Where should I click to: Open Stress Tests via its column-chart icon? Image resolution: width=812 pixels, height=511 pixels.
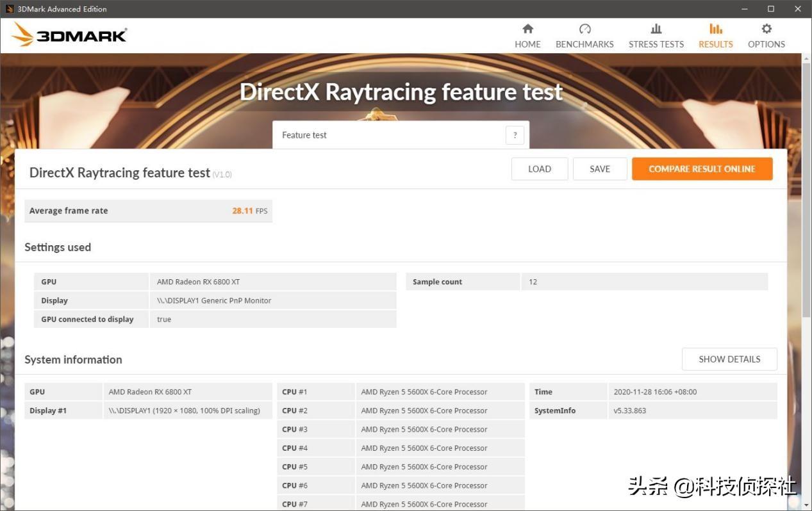[656, 29]
